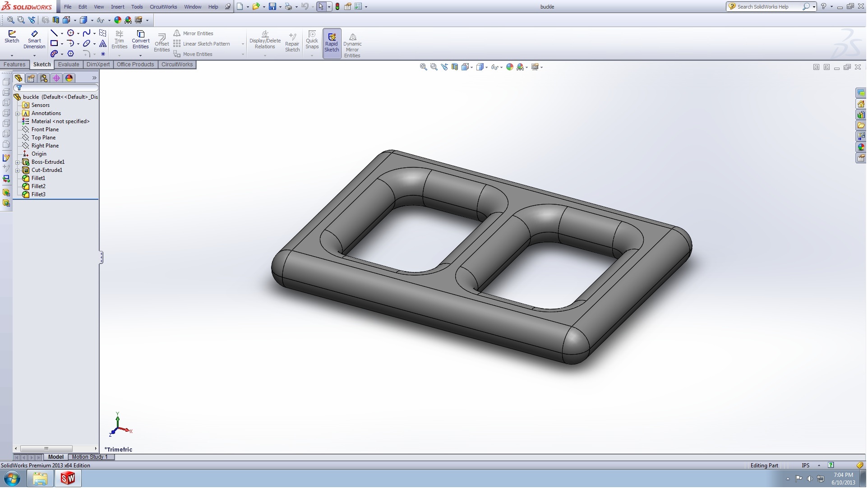Screen dimensions: 868x489
Task: Select the Straight Slot tool
Action: click(54, 54)
